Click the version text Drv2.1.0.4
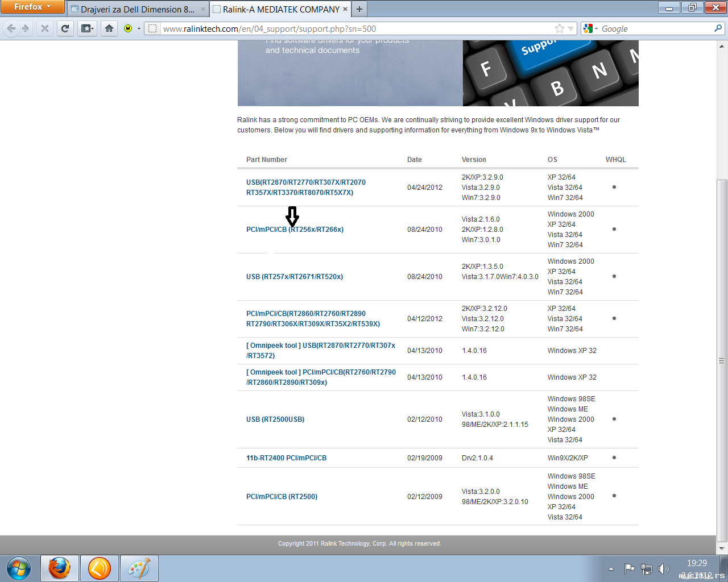Viewport: 728px width, 582px height. coord(477,458)
